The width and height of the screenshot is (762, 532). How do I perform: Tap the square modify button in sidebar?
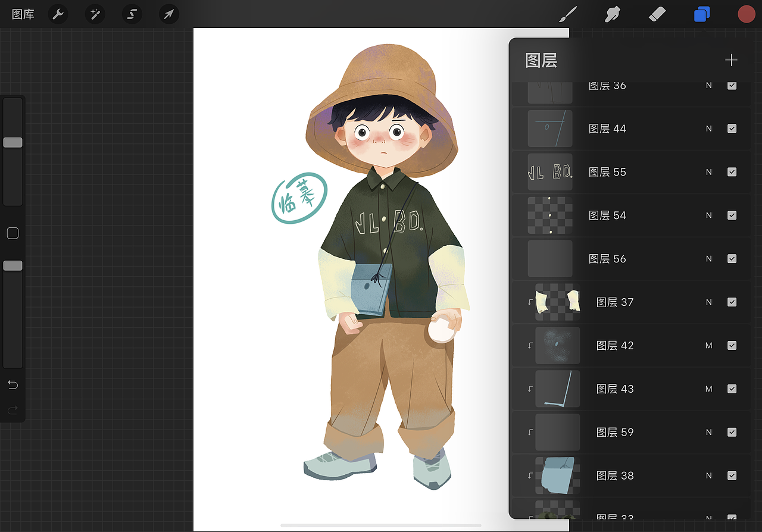pyautogui.click(x=13, y=233)
